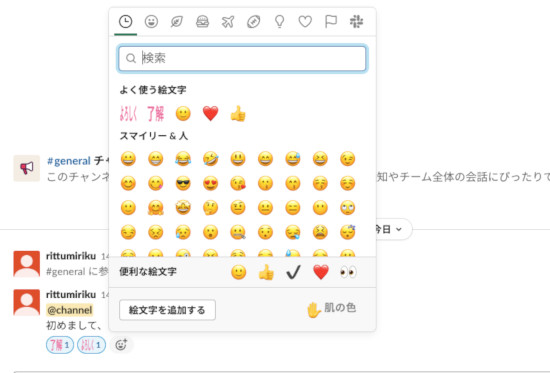
Task: Toggle the 了解 reaction on the message
Action: coord(60,345)
